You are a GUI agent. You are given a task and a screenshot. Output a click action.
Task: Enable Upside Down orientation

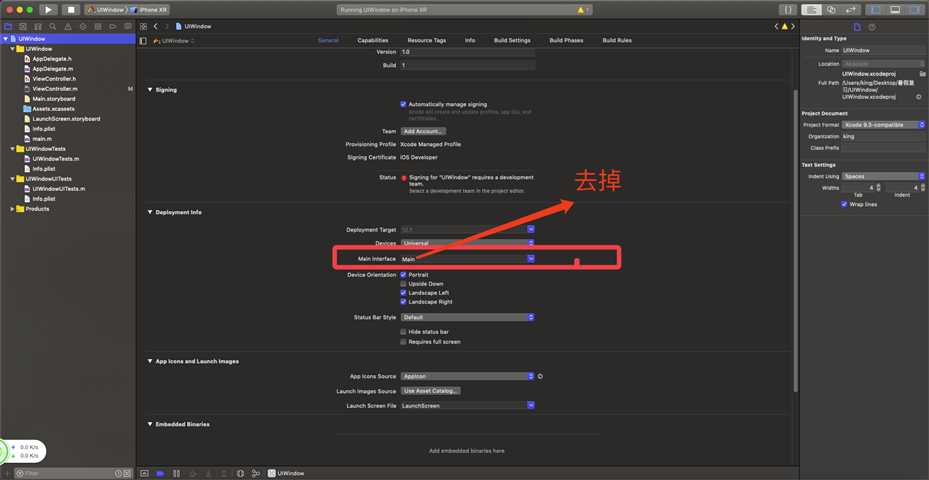(x=403, y=284)
